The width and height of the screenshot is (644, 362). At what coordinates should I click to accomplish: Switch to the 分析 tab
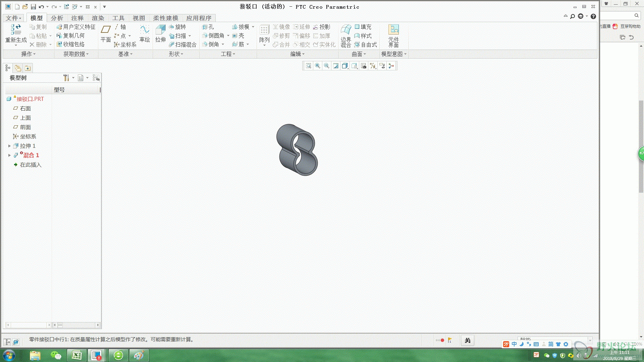(57, 18)
